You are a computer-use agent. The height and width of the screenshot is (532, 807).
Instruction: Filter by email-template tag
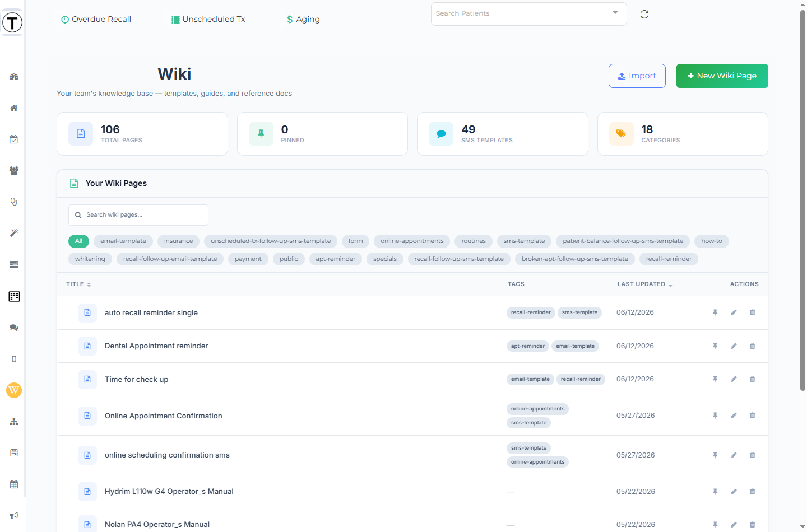point(123,241)
